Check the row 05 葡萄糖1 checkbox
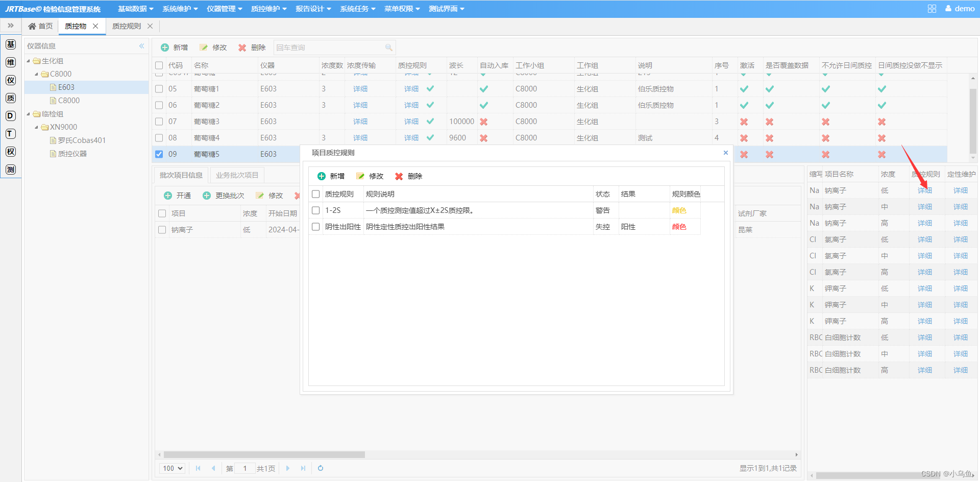 159,89
